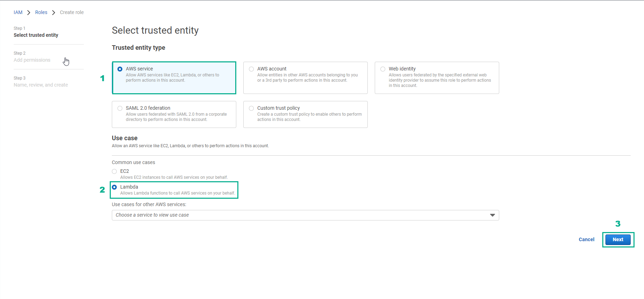This screenshot has width=644, height=299.
Task: Choose the EC2 use case radio button
Action: pyautogui.click(x=114, y=171)
